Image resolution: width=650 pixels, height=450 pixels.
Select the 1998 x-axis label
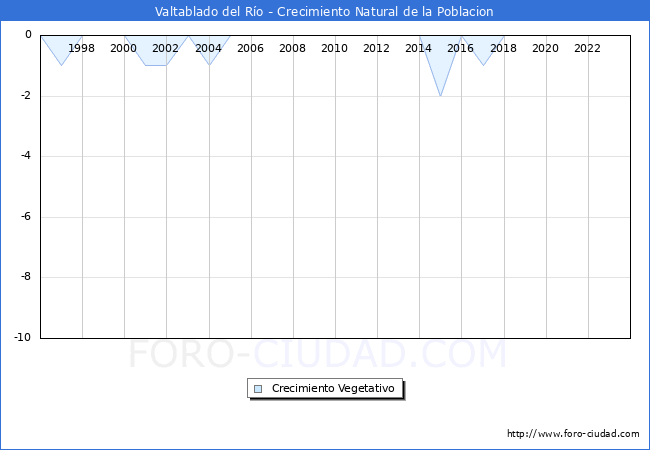[x=82, y=48]
